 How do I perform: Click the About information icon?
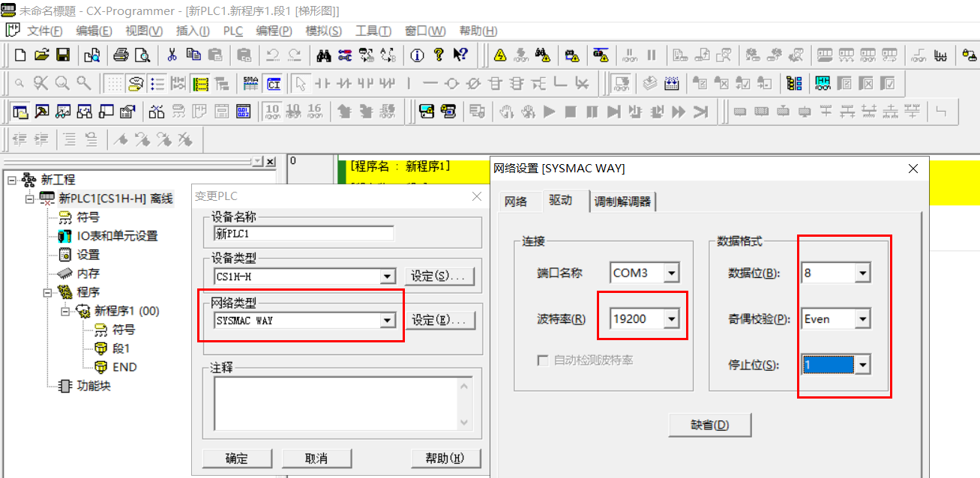click(418, 55)
